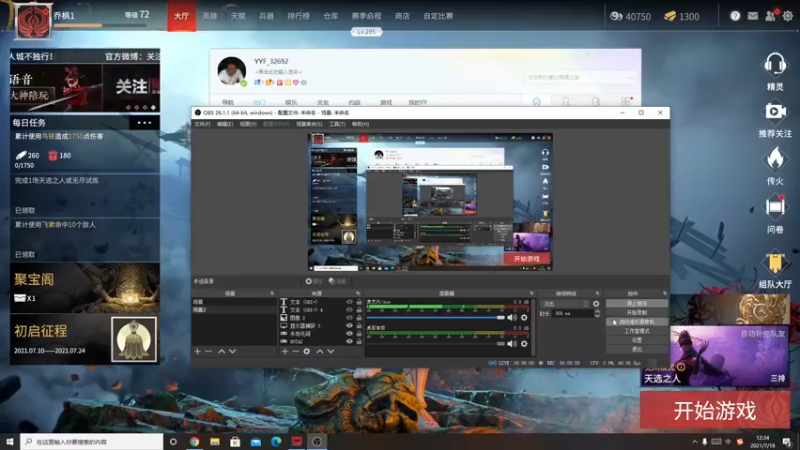Open the game friends icon
Screen dimensions: 800x450
click(x=770, y=16)
